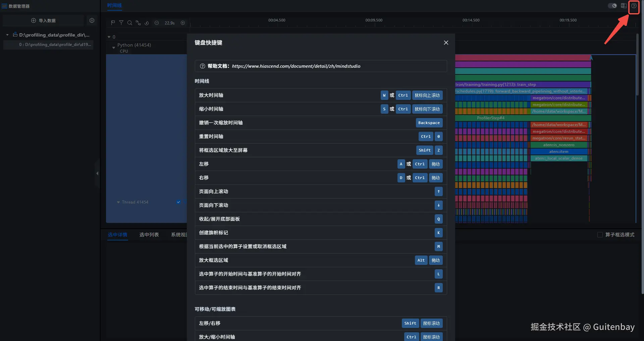Select the ProfilerStep#4 bar in timeline

pyautogui.click(x=523, y=118)
